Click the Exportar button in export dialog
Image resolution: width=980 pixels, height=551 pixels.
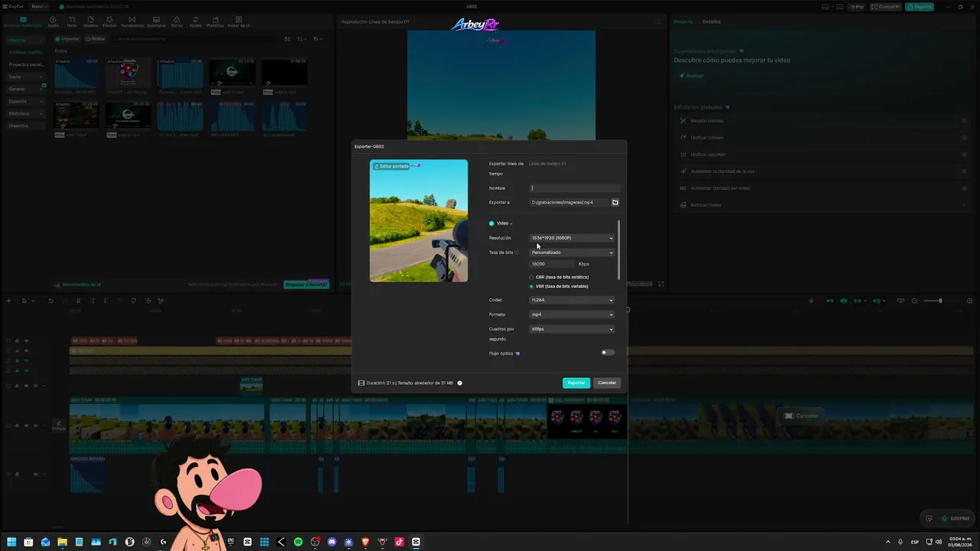576,383
